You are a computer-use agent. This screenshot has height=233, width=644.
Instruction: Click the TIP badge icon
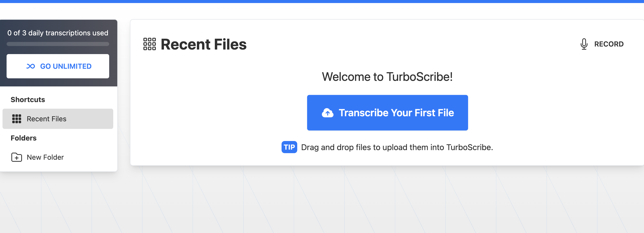pyautogui.click(x=289, y=147)
